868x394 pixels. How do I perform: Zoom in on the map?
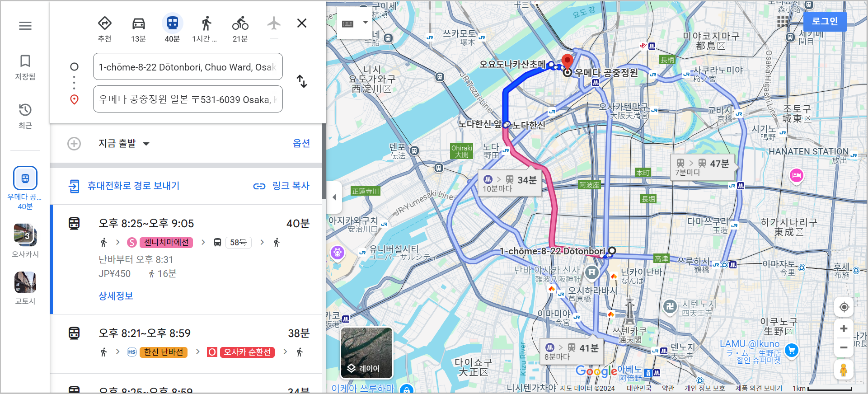pos(844,328)
